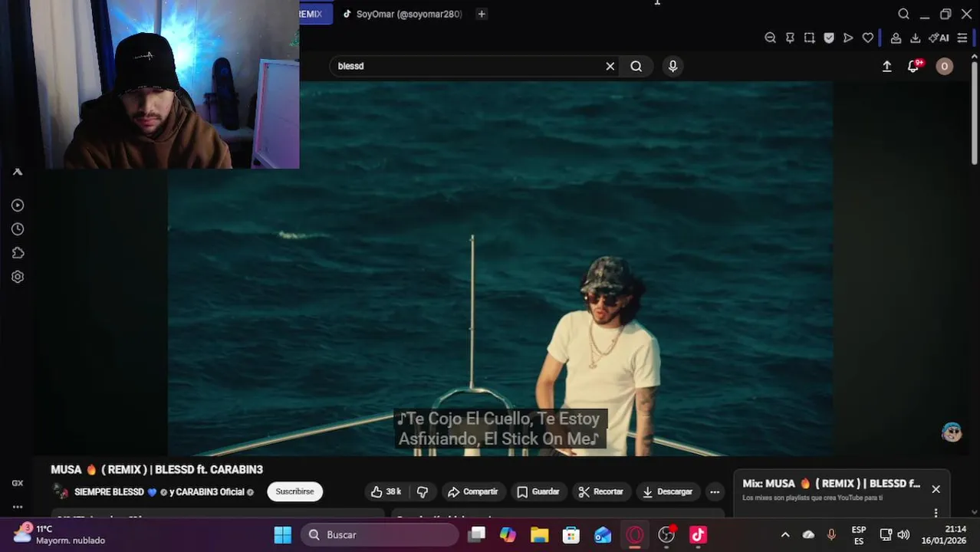Open the SIEMPRE BLESSD channel avatar
This screenshot has height=552, width=980.
coord(60,491)
